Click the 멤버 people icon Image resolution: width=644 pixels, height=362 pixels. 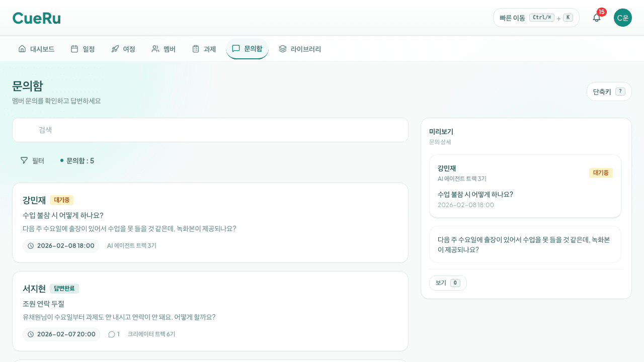coord(154,48)
